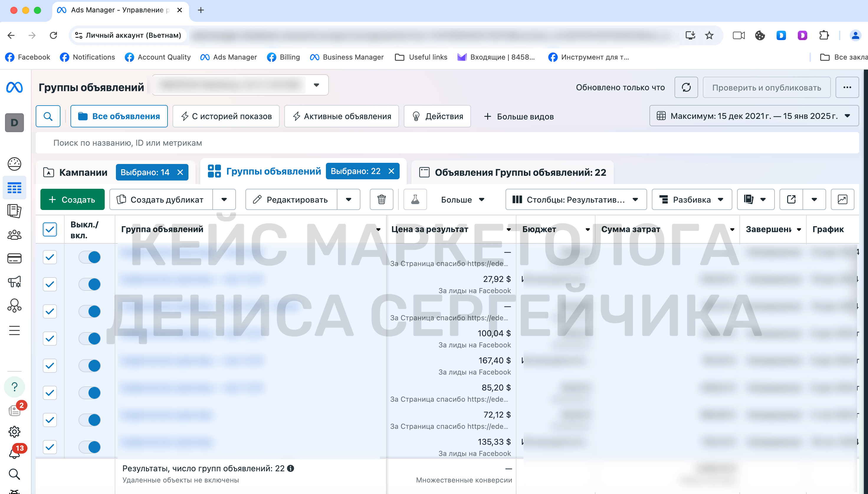
Task: Open the All tools hamburger icon
Action: (14, 331)
